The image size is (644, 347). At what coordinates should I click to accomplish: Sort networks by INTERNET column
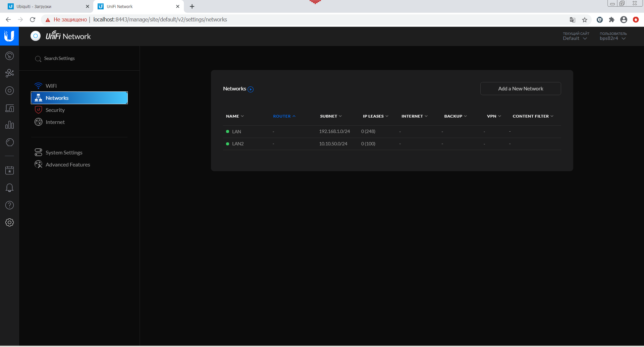point(415,116)
